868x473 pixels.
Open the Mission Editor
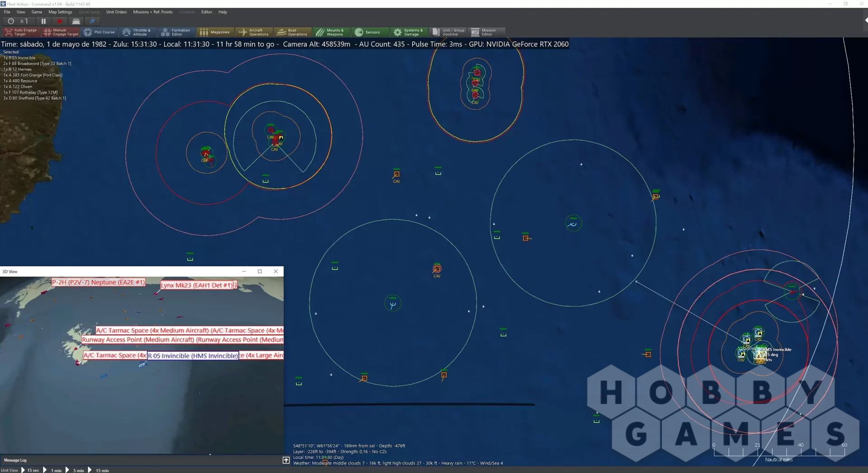pos(486,32)
